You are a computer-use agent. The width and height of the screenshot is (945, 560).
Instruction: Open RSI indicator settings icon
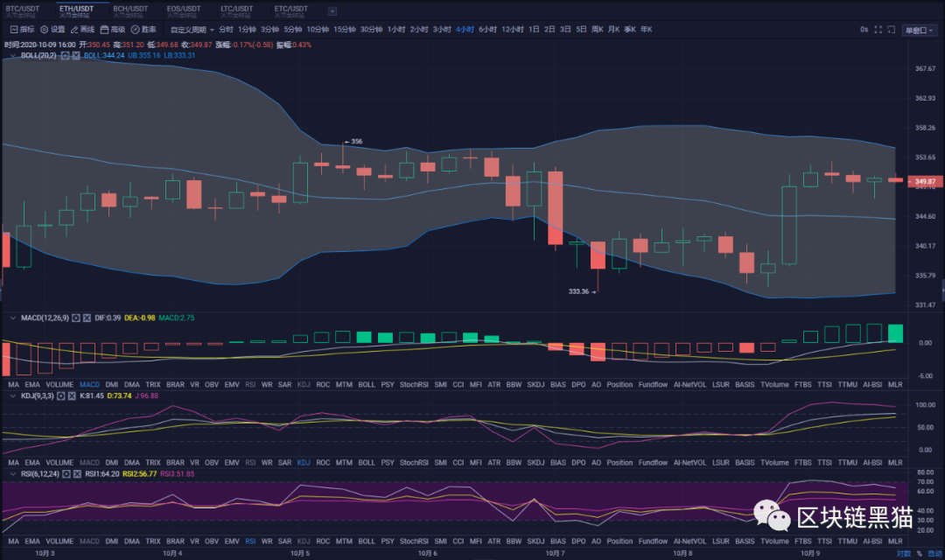[x=66, y=473]
